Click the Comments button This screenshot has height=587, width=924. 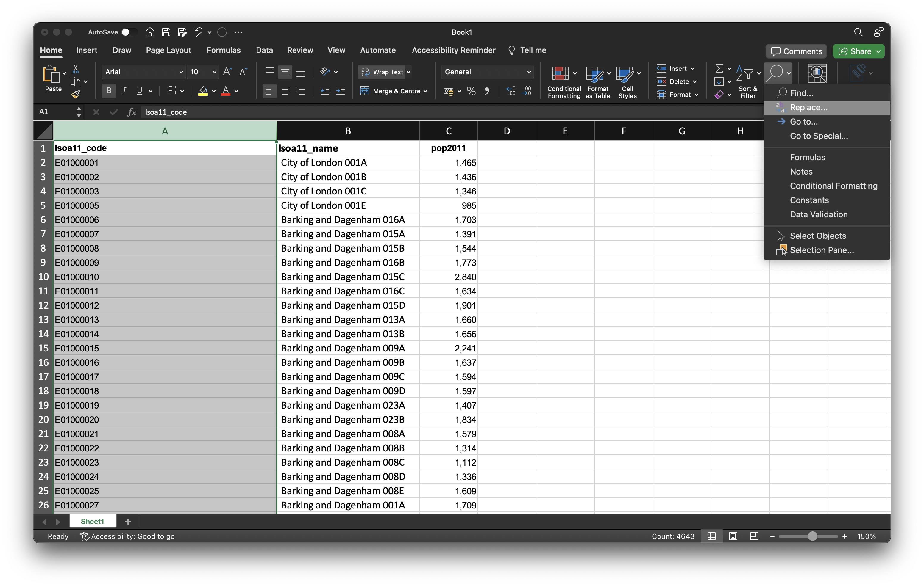796,51
